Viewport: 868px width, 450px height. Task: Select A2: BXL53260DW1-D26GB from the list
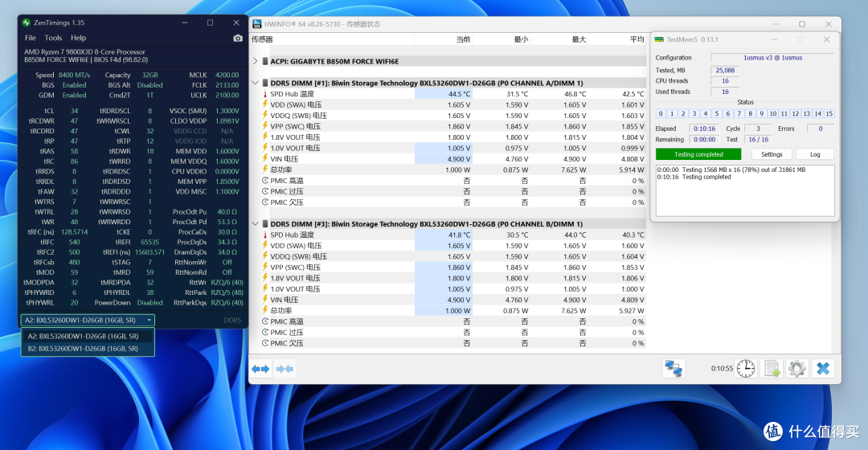coord(88,336)
